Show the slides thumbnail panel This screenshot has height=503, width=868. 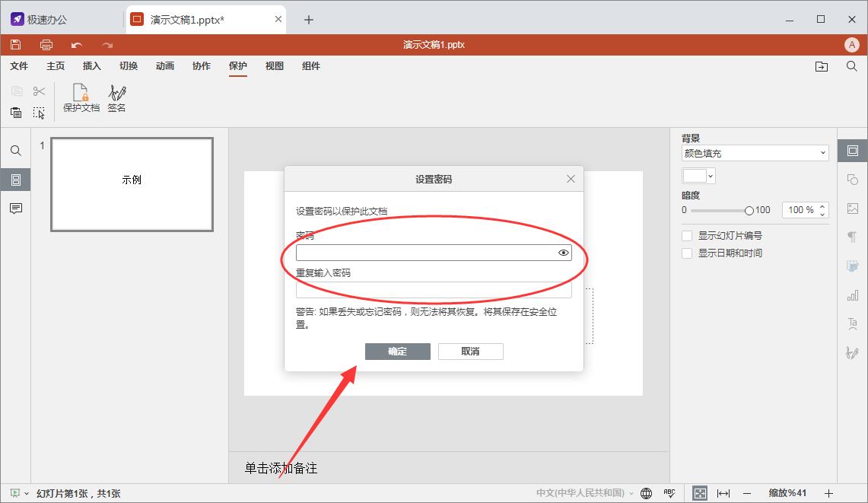click(16, 180)
